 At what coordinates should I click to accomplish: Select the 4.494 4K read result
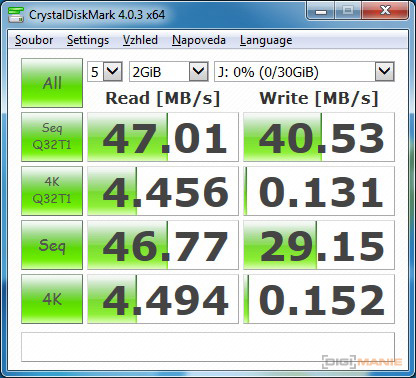163,299
